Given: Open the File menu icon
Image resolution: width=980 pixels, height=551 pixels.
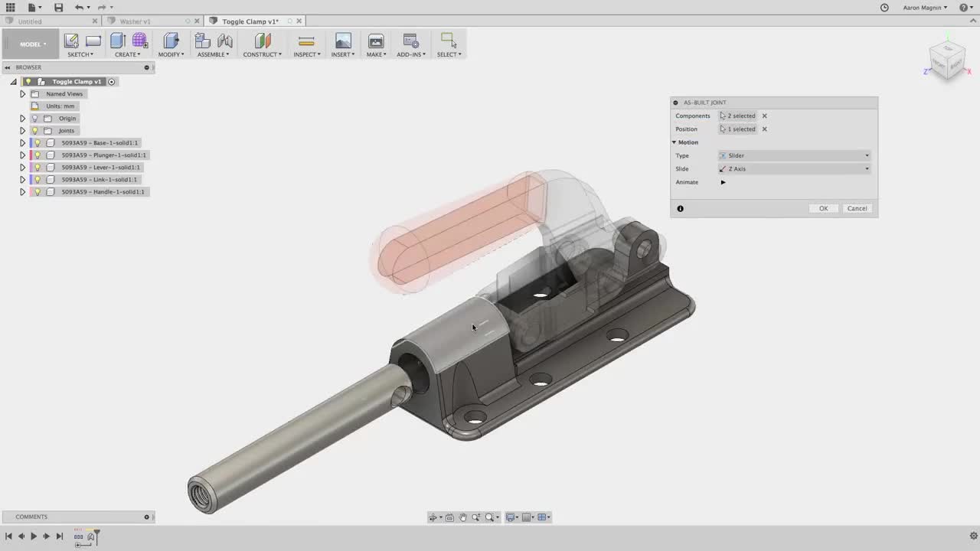Looking at the screenshot, I should (31, 7).
